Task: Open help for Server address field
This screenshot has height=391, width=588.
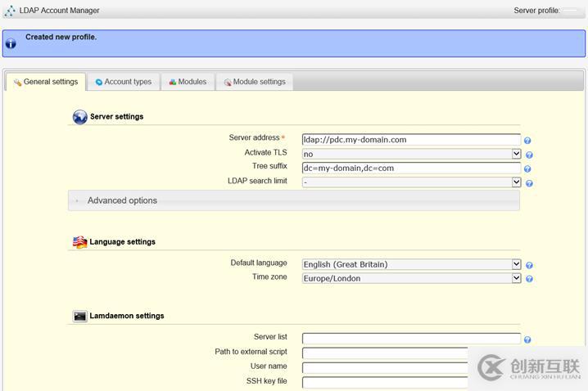Action: click(527, 141)
